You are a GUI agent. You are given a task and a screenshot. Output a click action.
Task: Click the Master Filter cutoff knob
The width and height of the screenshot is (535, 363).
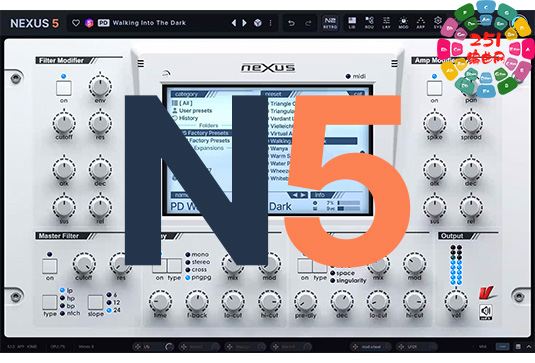click(84, 264)
